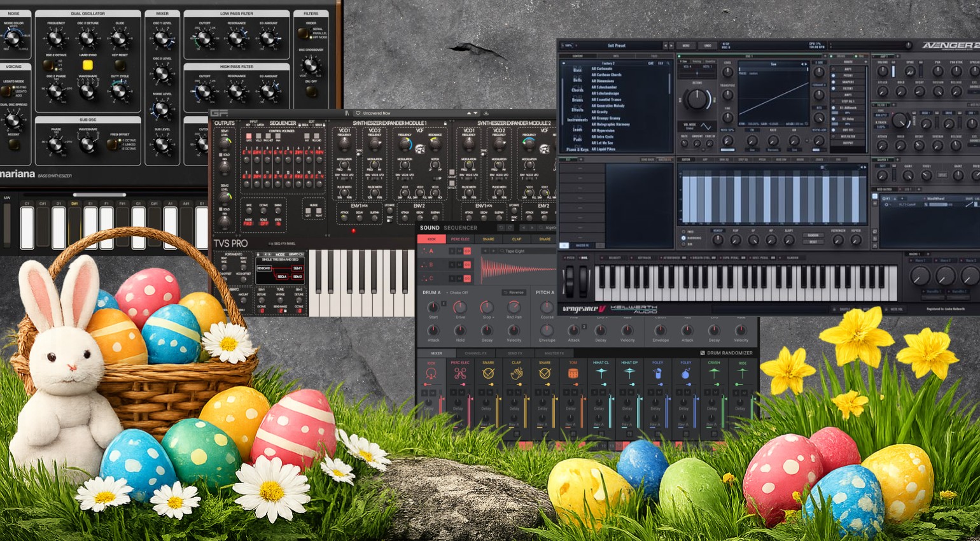The width and height of the screenshot is (980, 541).
Task: Click the Crash cymbal channel icon
Action: (x=713, y=374)
